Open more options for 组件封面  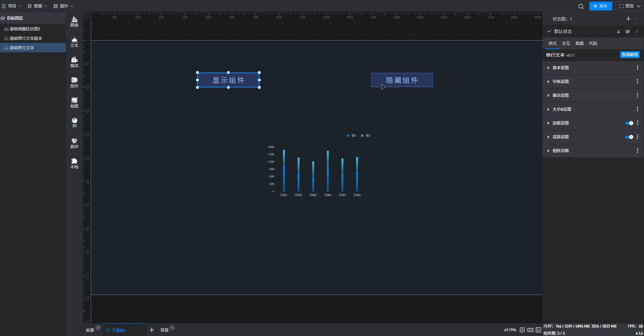point(637,151)
